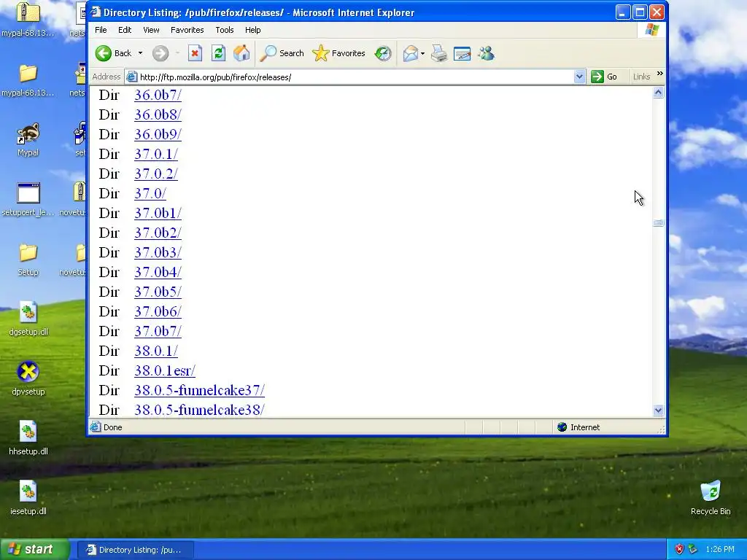Open the Edit menu
This screenshot has height=560, width=747.
click(125, 30)
